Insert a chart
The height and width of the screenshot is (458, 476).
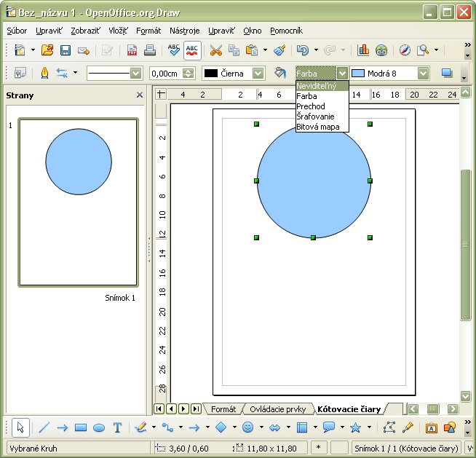click(x=363, y=50)
